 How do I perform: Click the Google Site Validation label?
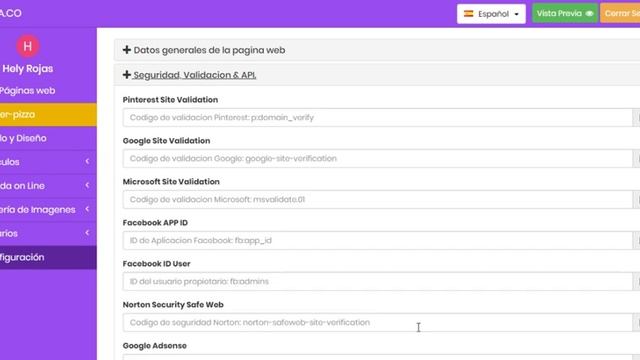[167, 140]
